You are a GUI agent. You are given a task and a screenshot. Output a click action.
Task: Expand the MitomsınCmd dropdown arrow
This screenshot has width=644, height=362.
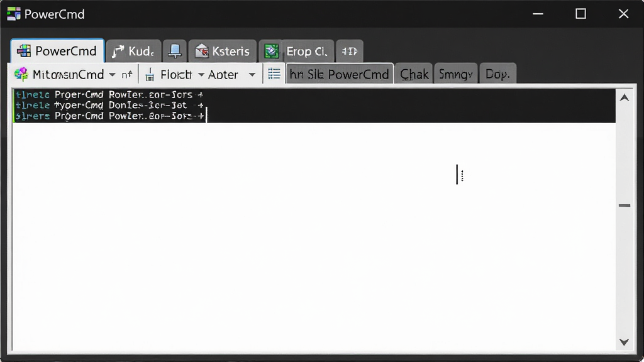tap(112, 75)
